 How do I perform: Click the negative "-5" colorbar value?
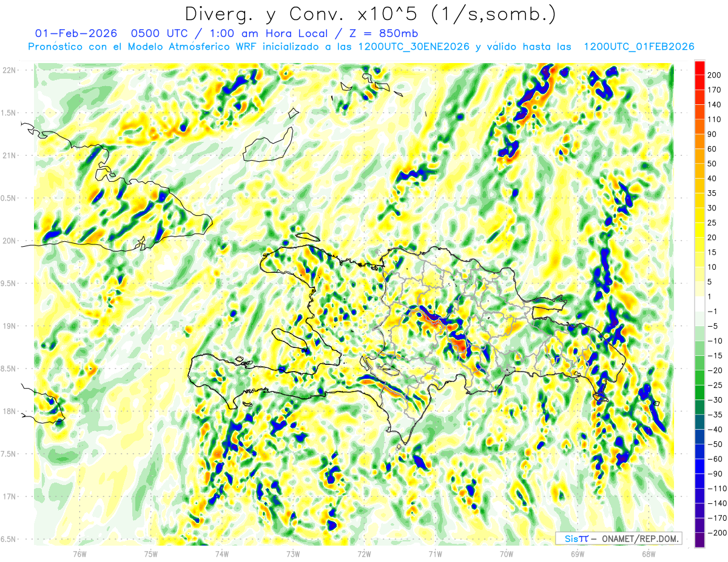click(712, 326)
